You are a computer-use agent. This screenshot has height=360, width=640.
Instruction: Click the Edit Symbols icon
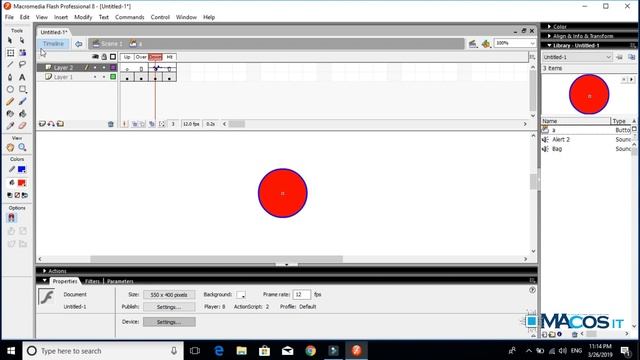tap(486, 44)
